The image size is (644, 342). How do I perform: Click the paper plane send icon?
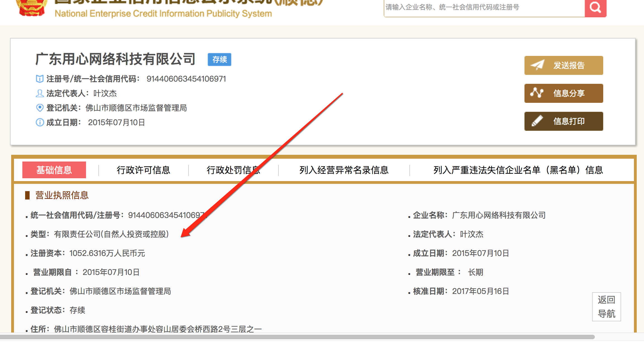click(537, 65)
